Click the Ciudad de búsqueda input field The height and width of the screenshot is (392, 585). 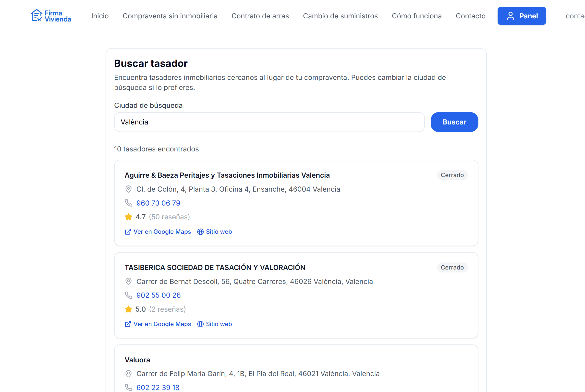(269, 122)
